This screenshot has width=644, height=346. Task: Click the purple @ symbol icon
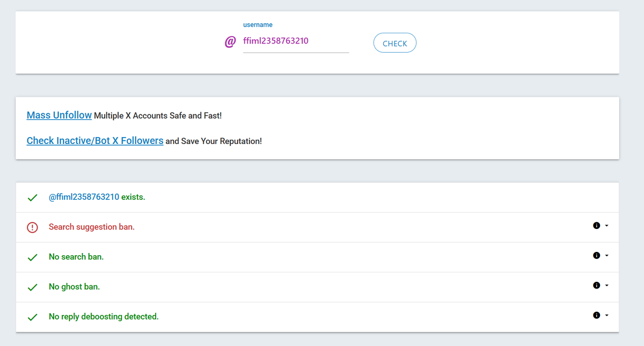coord(230,41)
